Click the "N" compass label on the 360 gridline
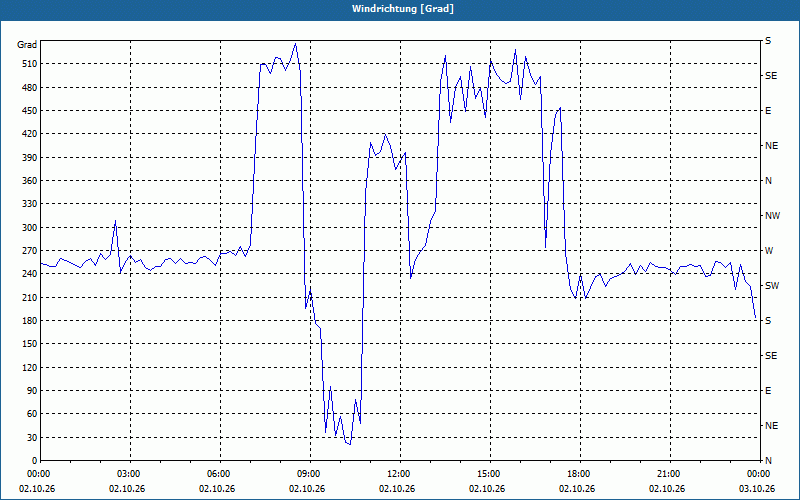 [x=768, y=181]
